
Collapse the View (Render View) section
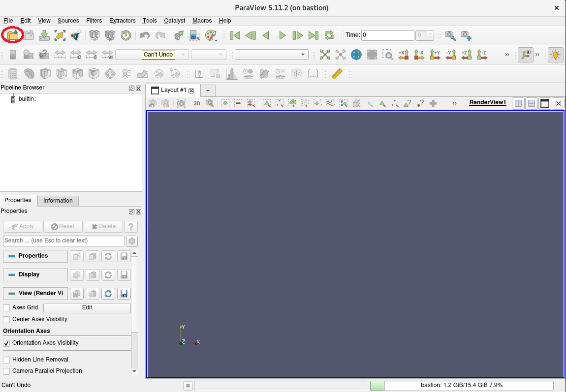point(35,293)
